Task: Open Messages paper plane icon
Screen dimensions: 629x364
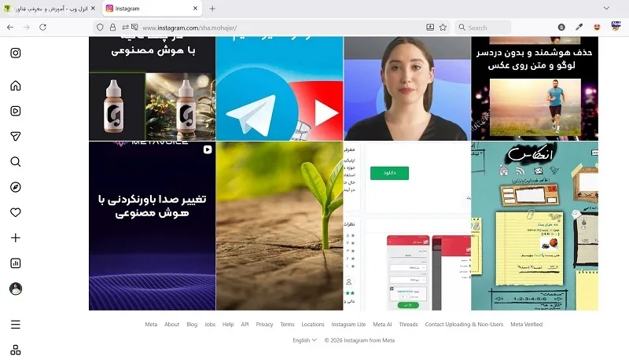Action: coord(16,137)
